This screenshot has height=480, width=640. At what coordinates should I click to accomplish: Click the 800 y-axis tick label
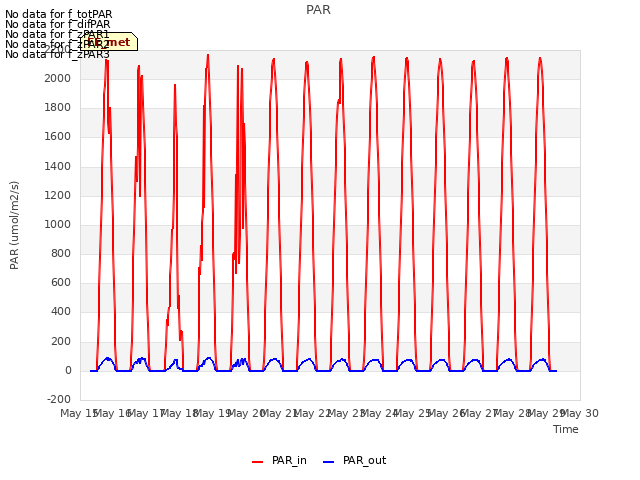tap(61, 253)
